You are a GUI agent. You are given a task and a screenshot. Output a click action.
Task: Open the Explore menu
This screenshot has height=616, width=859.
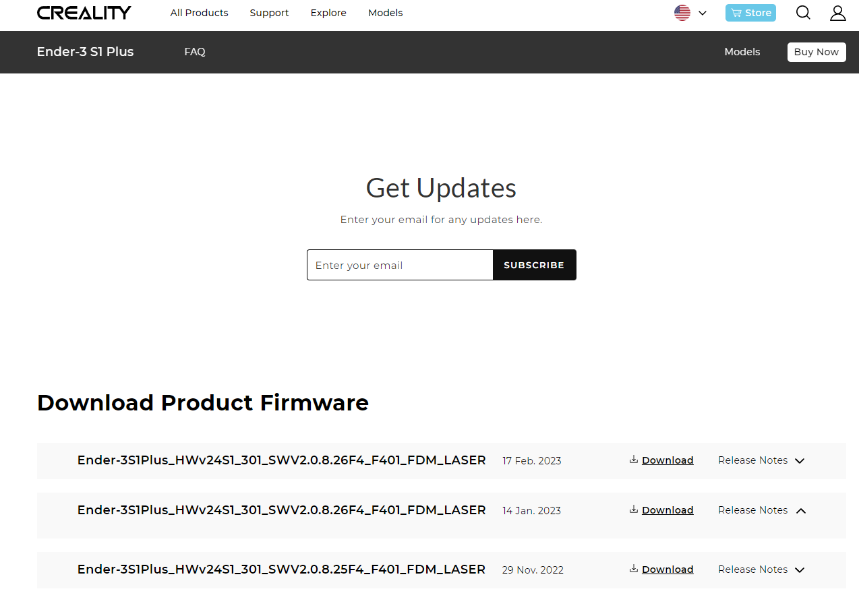click(328, 13)
